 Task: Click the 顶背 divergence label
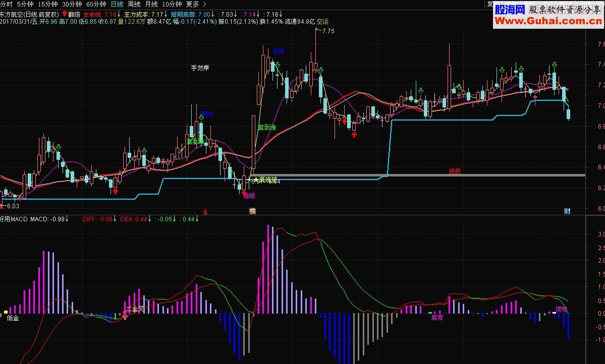(562, 309)
